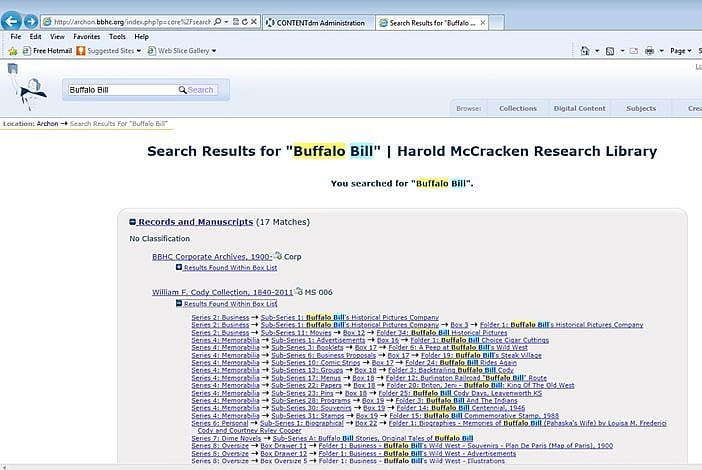Click the Search button beside the query

196,90
